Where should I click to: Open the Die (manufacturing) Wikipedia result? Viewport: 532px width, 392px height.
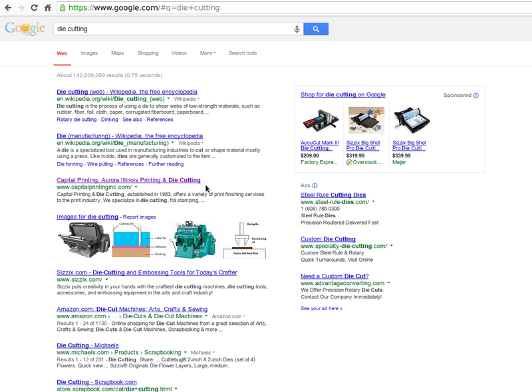[130, 136]
